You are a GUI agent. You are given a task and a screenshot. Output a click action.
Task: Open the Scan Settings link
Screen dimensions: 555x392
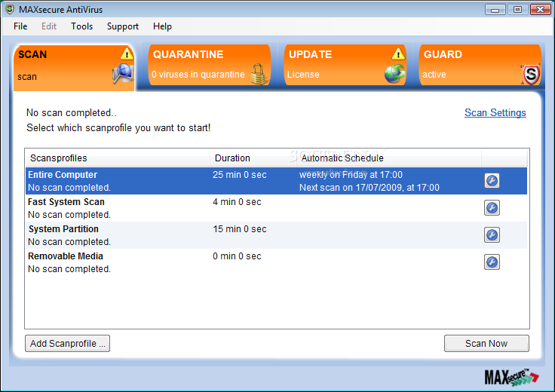coord(495,112)
